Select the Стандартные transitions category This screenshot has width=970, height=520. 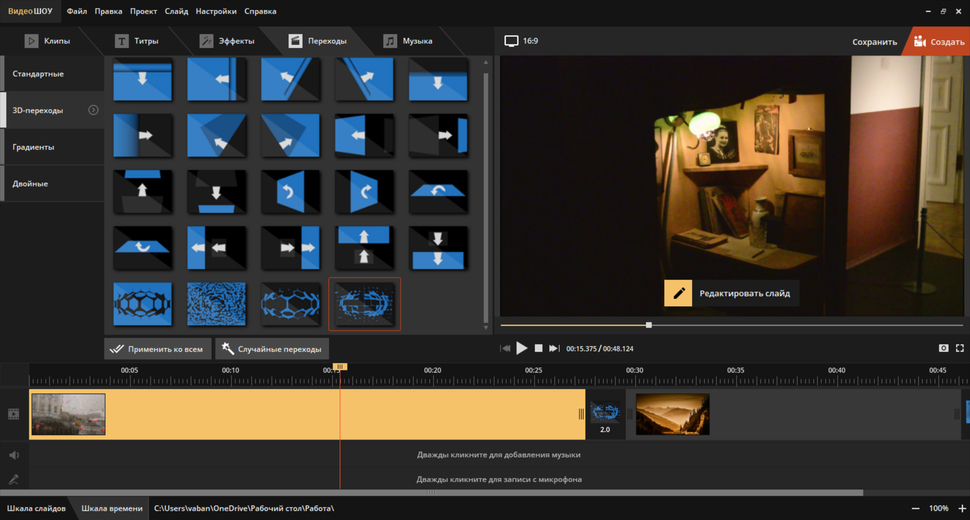(x=52, y=74)
